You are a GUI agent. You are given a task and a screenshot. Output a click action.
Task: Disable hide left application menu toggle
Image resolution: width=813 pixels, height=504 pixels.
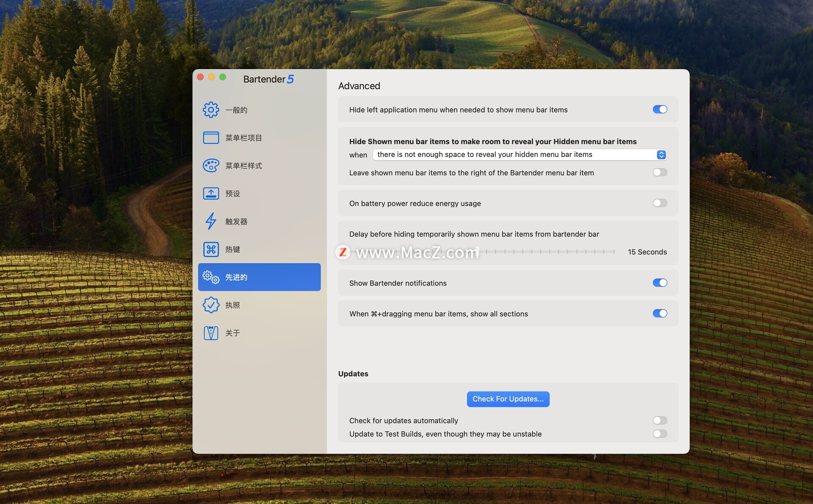click(660, 110)
